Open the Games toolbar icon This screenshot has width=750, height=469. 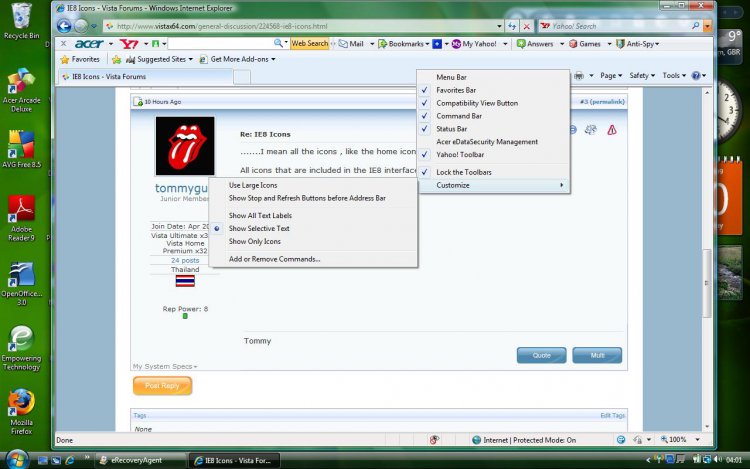585,44
